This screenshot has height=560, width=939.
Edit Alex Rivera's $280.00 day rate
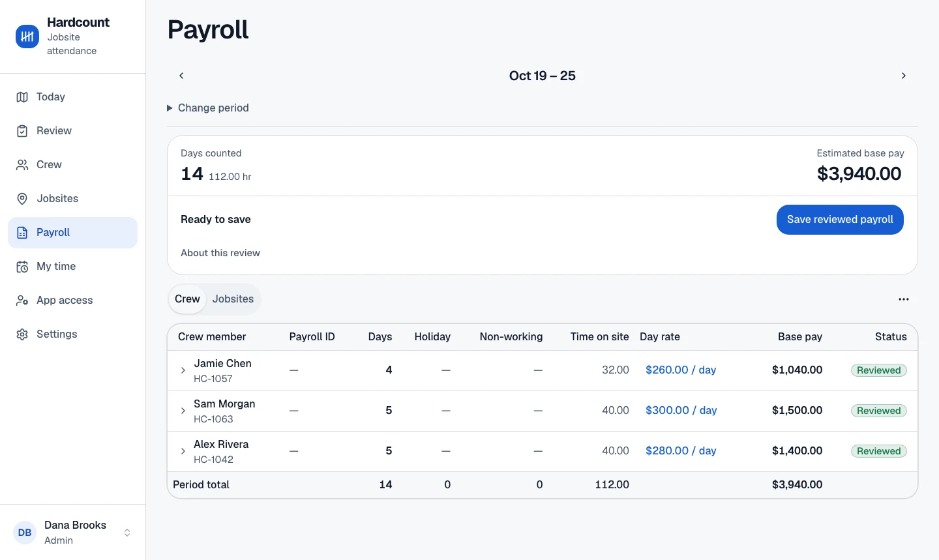tap(681, 451)
